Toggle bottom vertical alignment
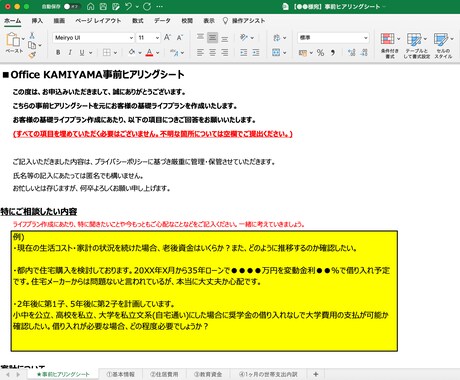 (x=225, y=38)
